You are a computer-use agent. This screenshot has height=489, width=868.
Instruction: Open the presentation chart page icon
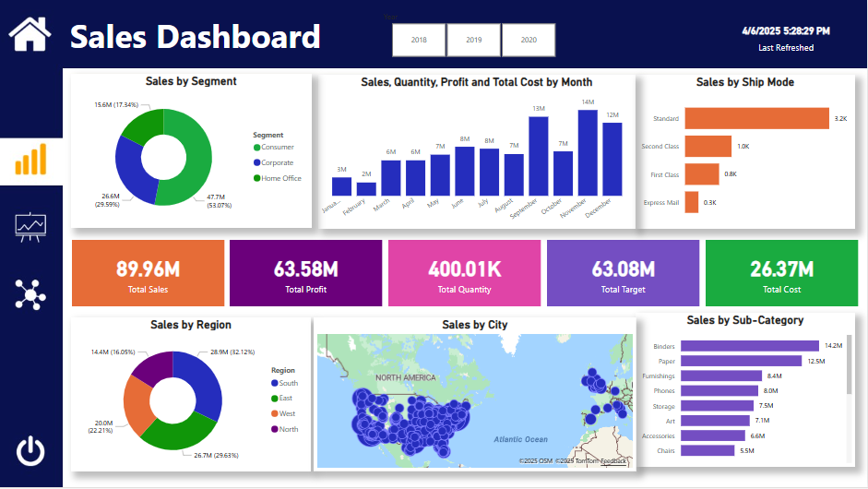click(30, 227)
